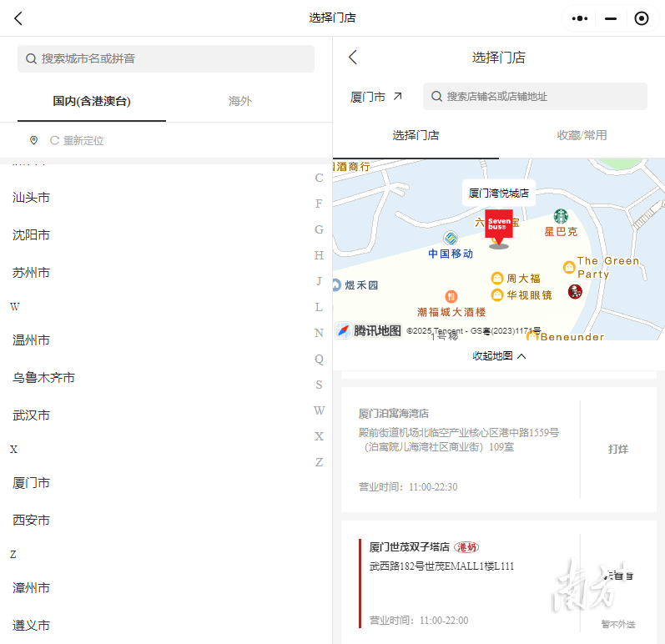Open the three-dot more options menu

coord(579,18)
